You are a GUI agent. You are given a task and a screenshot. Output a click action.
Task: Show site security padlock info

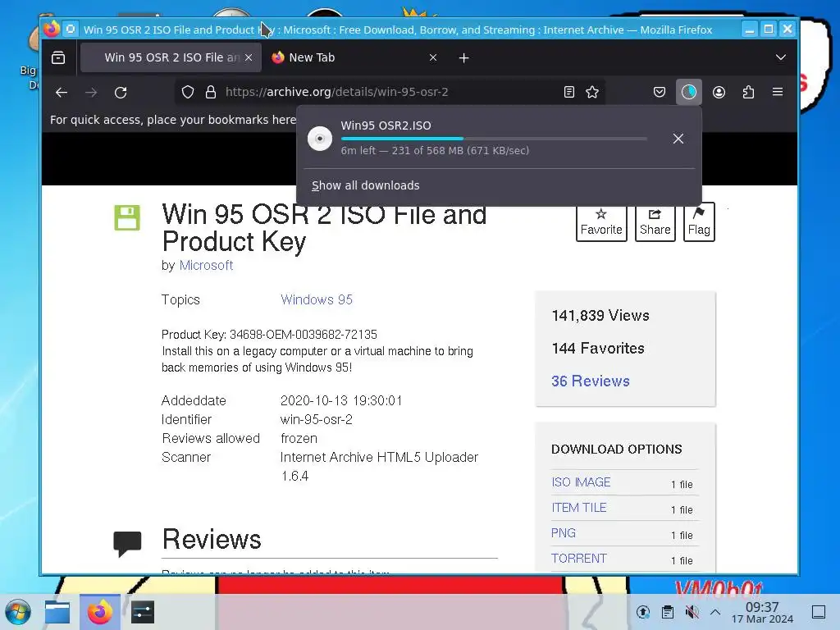(211, 92)
